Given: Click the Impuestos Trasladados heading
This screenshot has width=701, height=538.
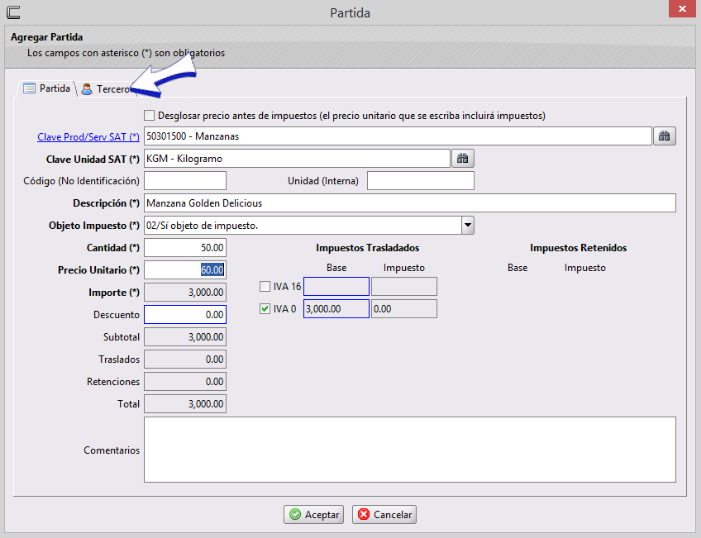Looking at the screenshot, I should (x=367, y=248).
